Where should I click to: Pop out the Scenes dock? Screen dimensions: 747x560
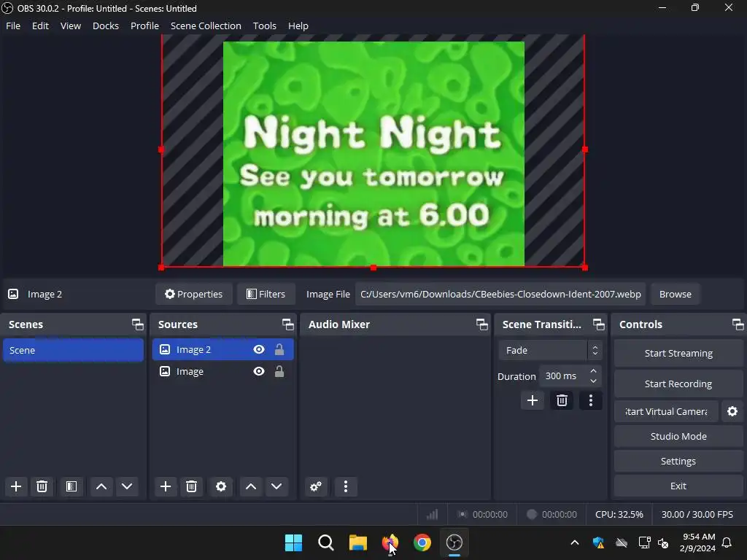tap(138, 324)
